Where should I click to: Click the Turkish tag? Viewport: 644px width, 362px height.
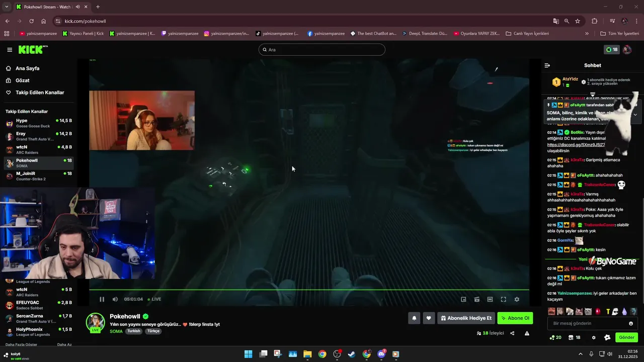(134, 331)
